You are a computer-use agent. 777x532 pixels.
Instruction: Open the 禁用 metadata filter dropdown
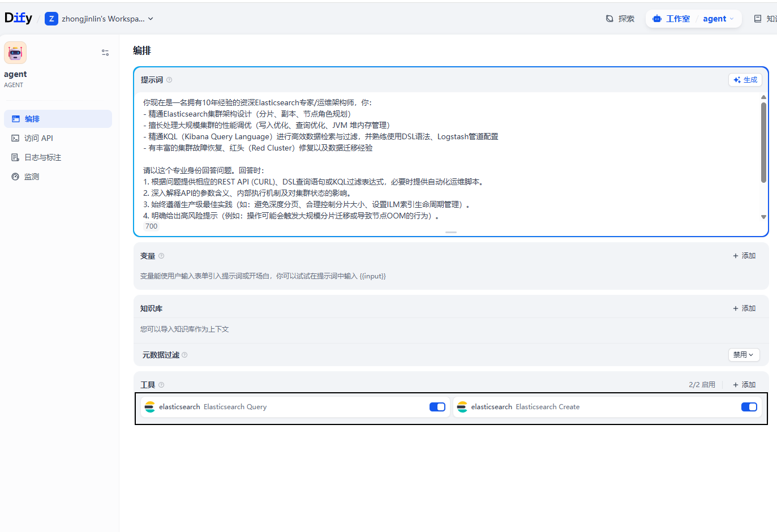pyautogui.click(x=743, y=355)
